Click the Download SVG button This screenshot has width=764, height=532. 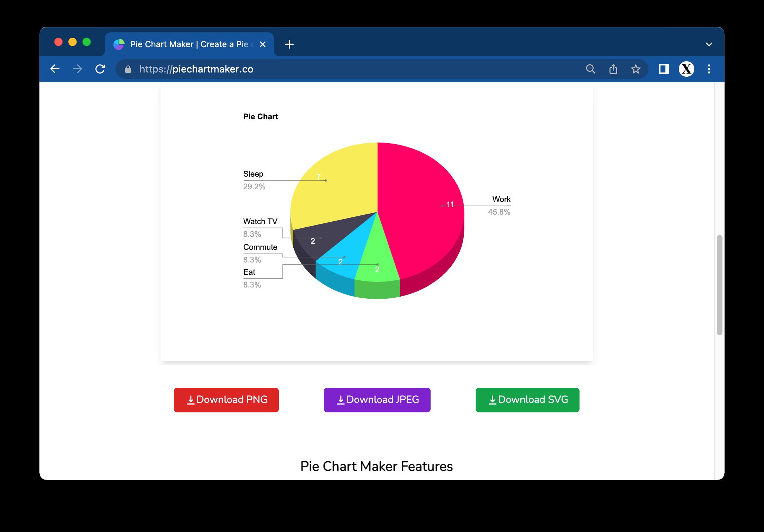[x=527, y=400]
